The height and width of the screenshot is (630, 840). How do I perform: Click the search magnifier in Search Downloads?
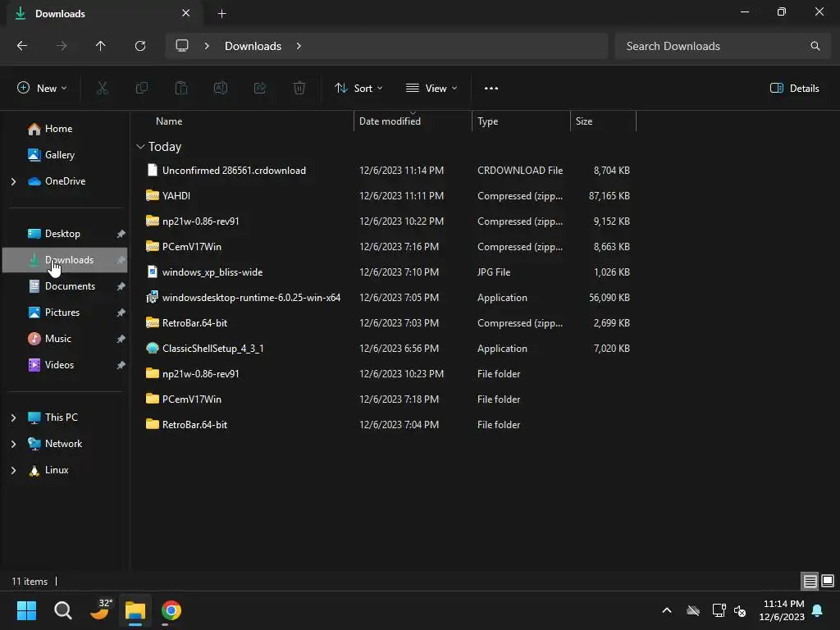(815, 46)
